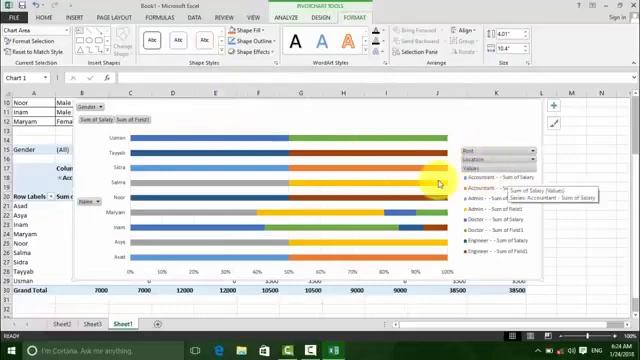Image resolution: width=640 pixels, height=360 pixels.
Task: Expand the Shape Styles gallery More arrow
Action: click(x=221, y=51)
